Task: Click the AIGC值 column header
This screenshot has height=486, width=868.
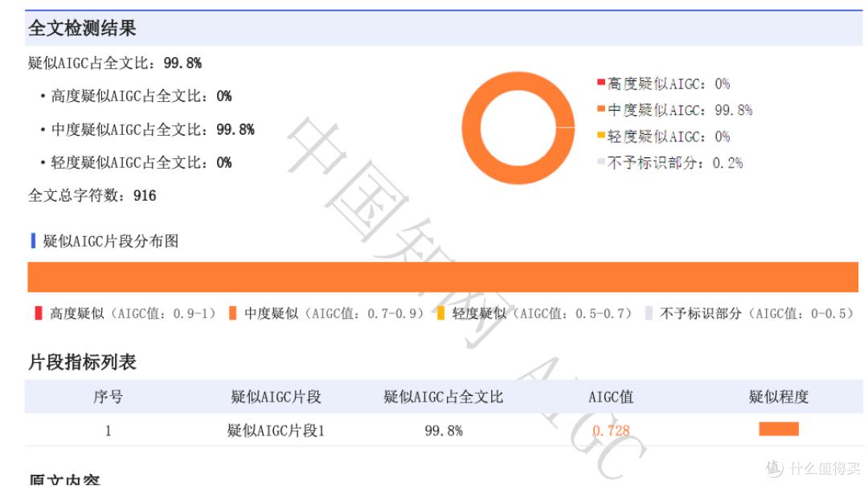Action: [611, 397]
